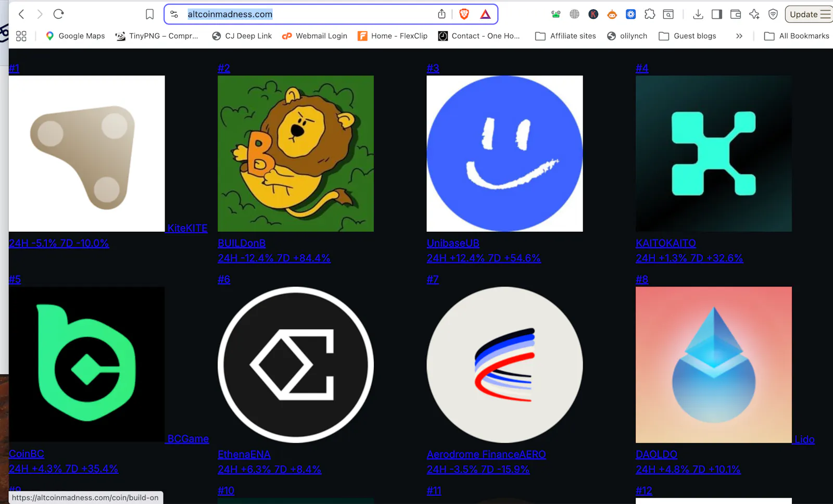Screen dimensions: 833x504
Task: Click '24H -5.1% 7D -10.0%' stats link
Action: [59, 243]
